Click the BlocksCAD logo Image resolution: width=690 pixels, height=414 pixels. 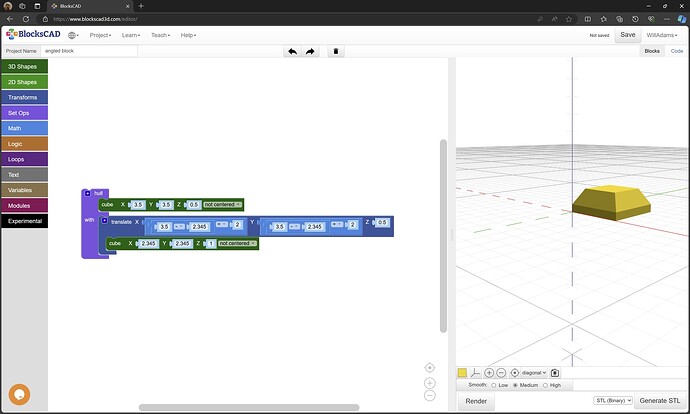coord(33,34)
